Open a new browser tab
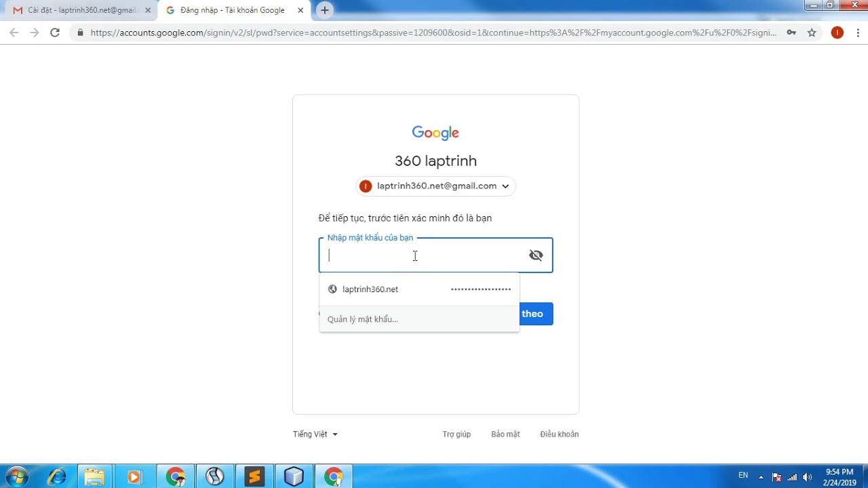The image size is (868, 488). click(325, 10)
